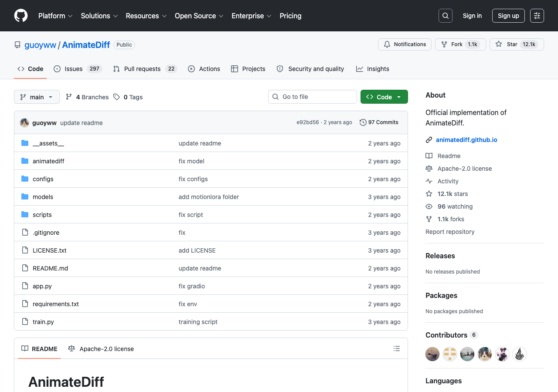Screen dimensions: 558x392
Task: Switch to the Insights tab
Action: [373, 69]
